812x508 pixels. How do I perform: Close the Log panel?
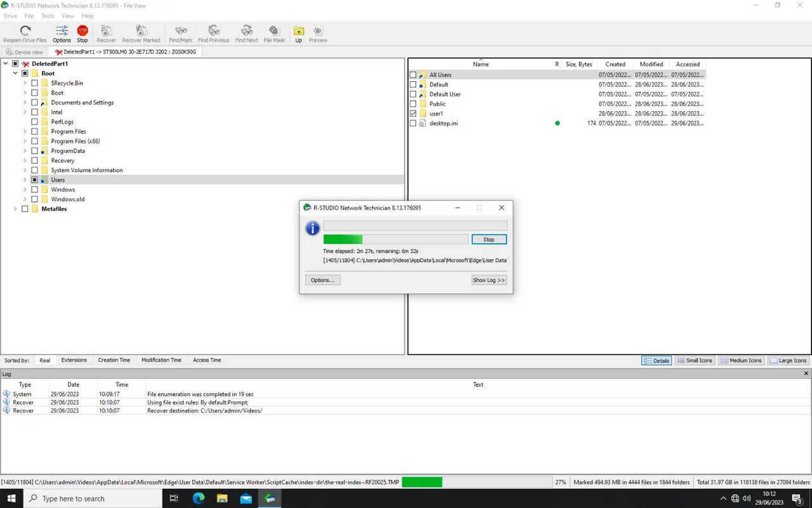[x=807, y=374]
